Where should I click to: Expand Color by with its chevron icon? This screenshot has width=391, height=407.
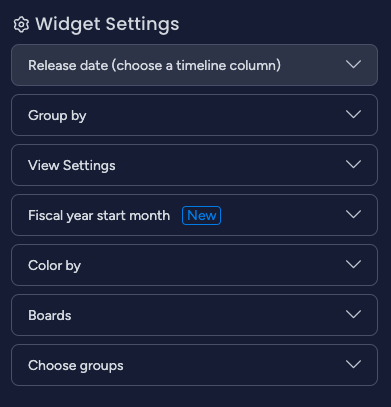coord(353,264)
